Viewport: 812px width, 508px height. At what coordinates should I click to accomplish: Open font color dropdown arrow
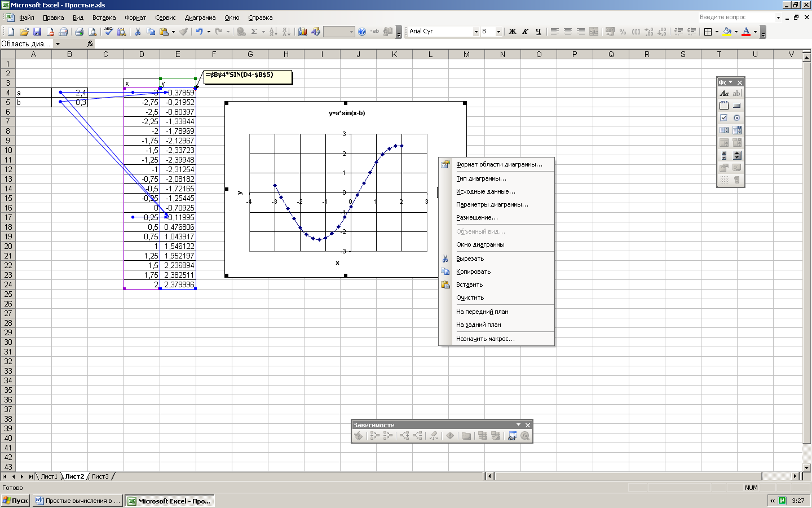755,32
